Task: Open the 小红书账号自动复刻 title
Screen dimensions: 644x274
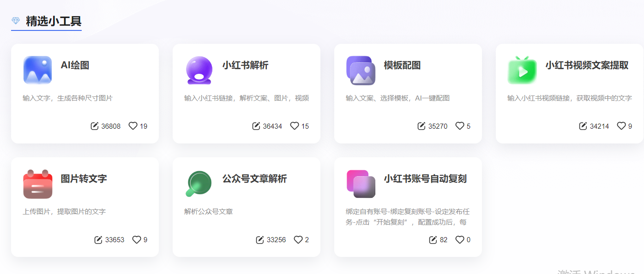Action: point(425,179)
